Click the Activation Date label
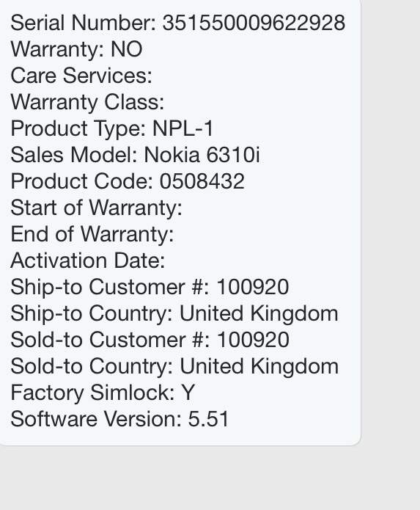 pyautogui.click(x=88, y=261)
